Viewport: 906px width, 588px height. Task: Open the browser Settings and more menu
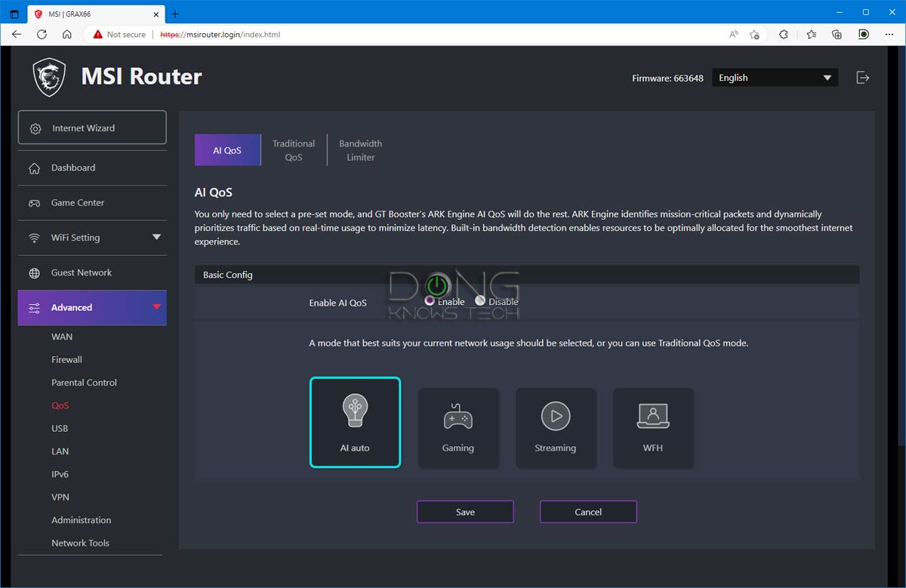(889, 34)
